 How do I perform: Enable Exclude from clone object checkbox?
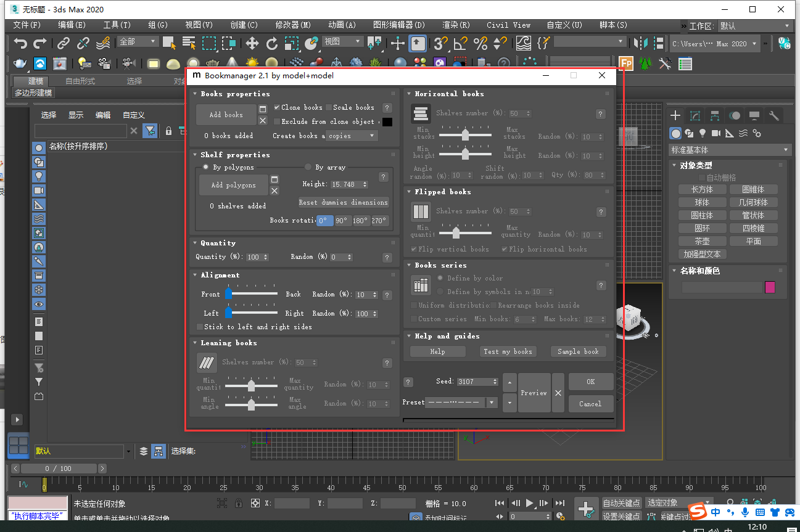point(277,121)
